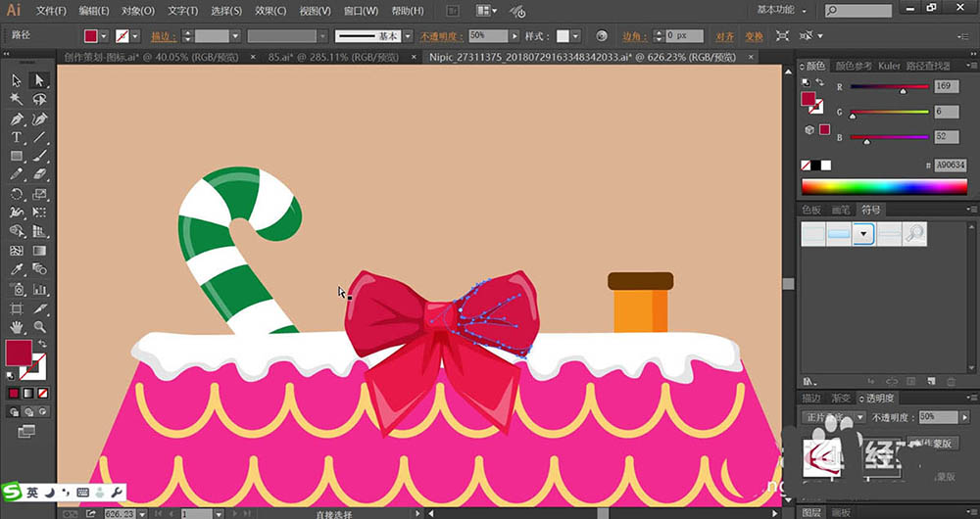Set paint mode to None
The image size is (980, 519).
[42, 394]
